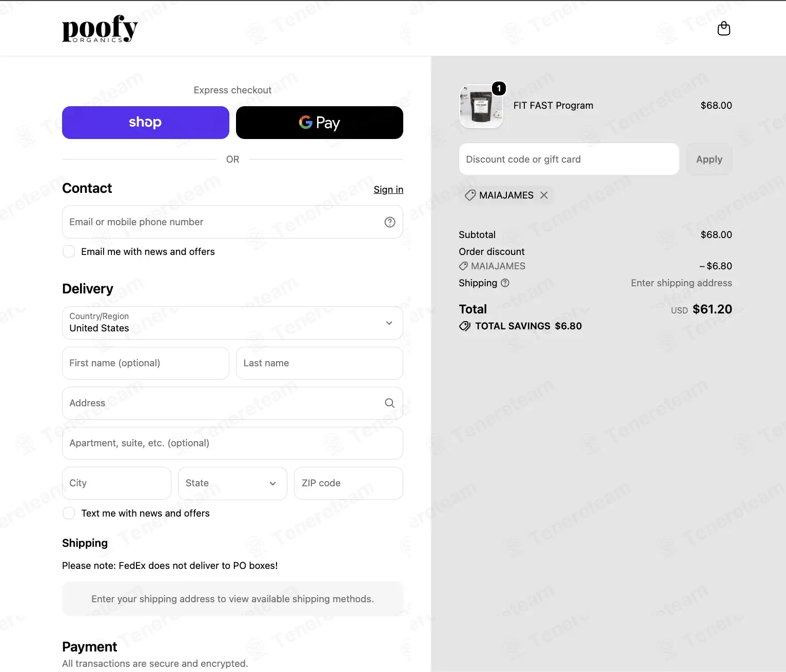This screenshot has width=786, height=672.
Task: Focus the Discount code or gift card field
Action: (569, 159)
